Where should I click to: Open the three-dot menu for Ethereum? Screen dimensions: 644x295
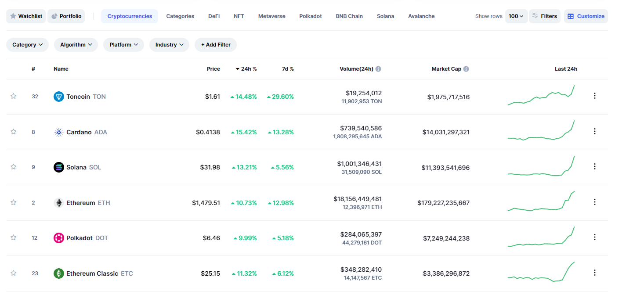click(595, 202)
